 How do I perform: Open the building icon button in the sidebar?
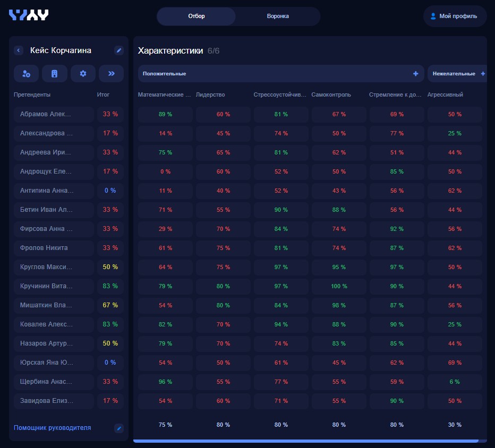point(54,73)
